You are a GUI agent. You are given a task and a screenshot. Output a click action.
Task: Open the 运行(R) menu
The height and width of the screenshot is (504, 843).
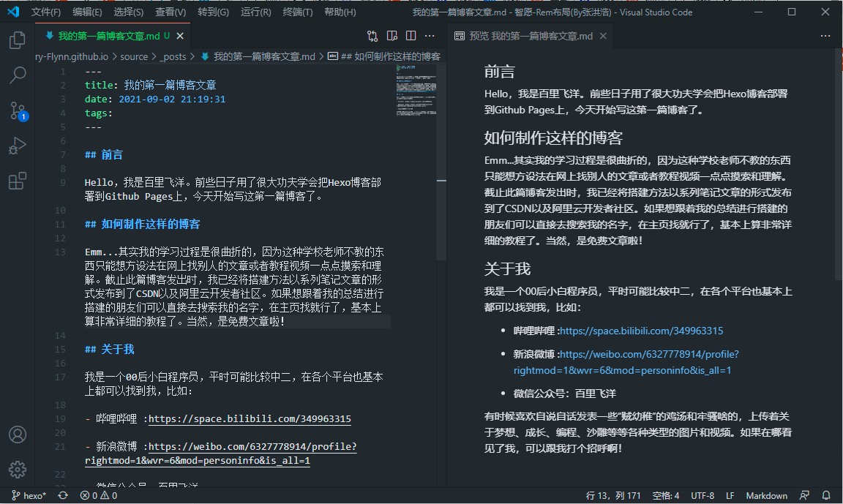click(x=256, y=12)
